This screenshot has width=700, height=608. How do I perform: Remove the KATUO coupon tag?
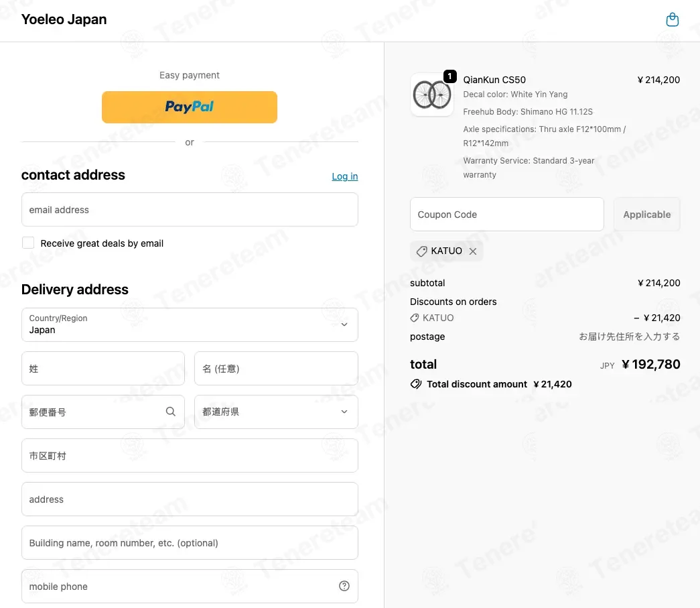(473, 251)
